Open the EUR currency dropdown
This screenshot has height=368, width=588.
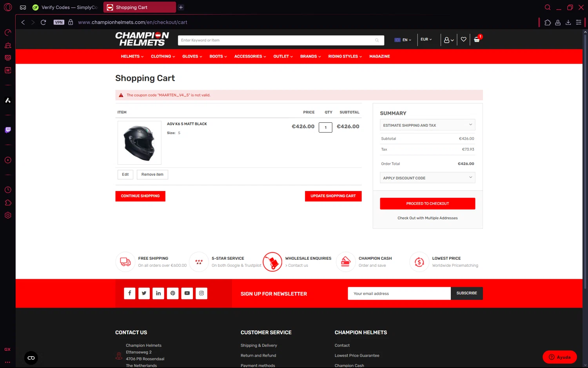point(426,39)
